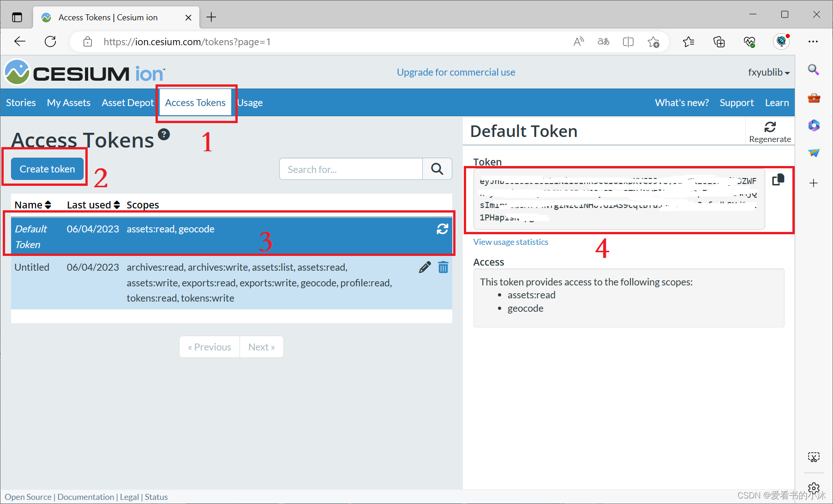Open the Edge sidebar search
Screen dimensions: 833x504
tap(814, 70)
